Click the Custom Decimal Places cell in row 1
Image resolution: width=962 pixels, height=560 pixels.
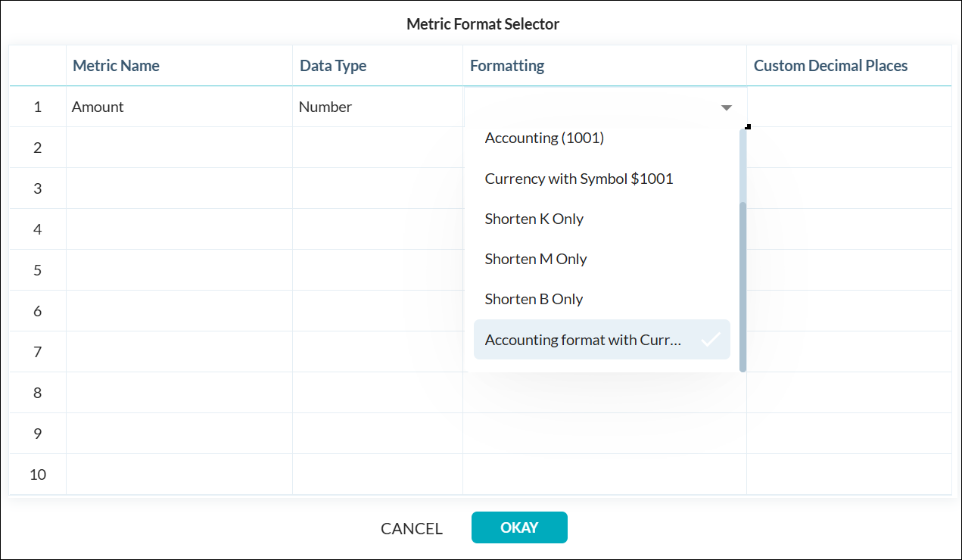(x=848, y=107)
